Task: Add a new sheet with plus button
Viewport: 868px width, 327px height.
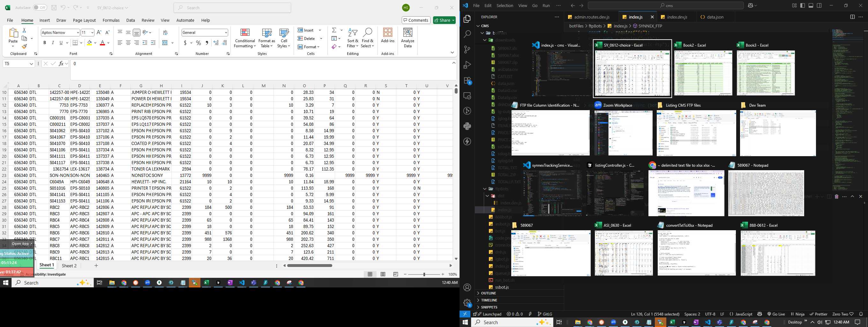Action: point(96,266)
